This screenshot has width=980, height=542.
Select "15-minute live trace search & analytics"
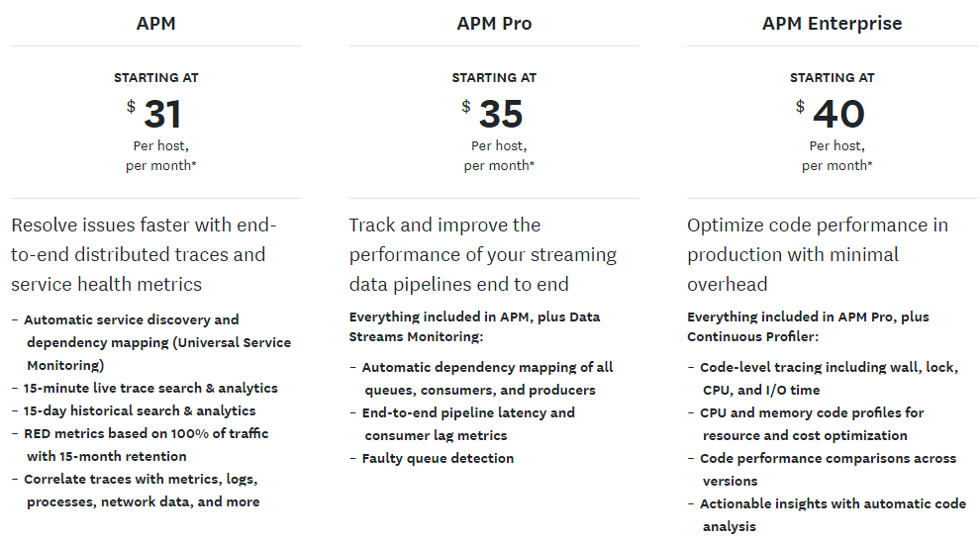pyautogui.click(x=150, y=389)
